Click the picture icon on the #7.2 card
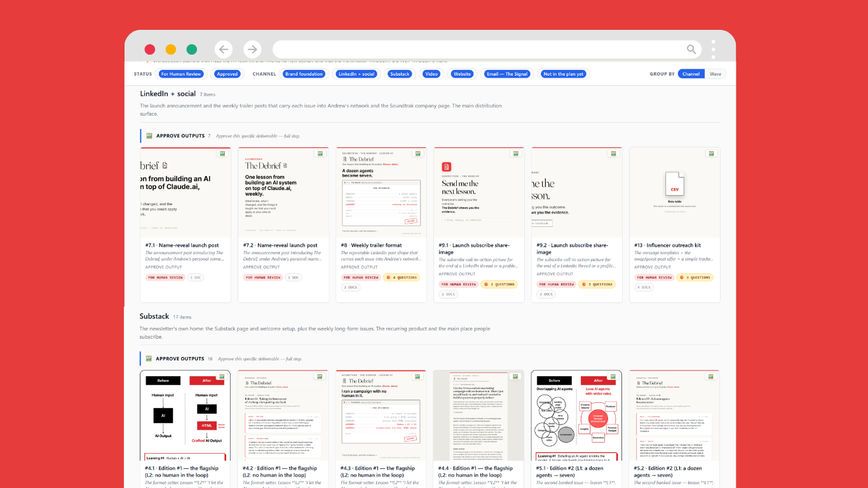Image resolution: width=868 pixels, height=488 pixels. [x=320, y=153]
